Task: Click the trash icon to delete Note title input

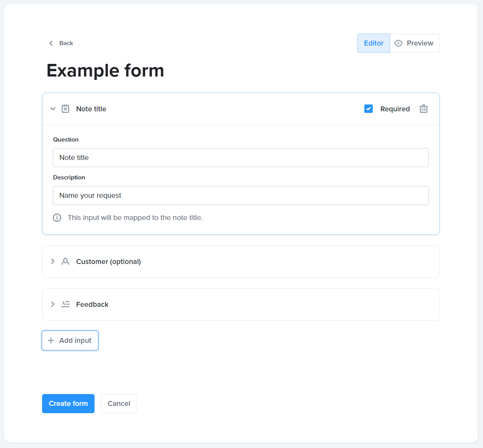Action: pos(423,109)
